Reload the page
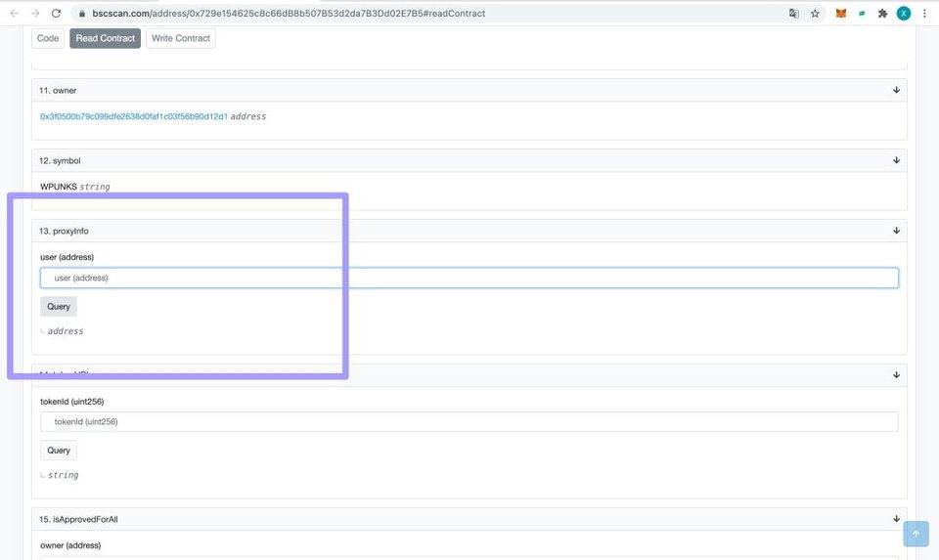The height and width of the screenshot is (560, 939). click(x=56, y=14)
